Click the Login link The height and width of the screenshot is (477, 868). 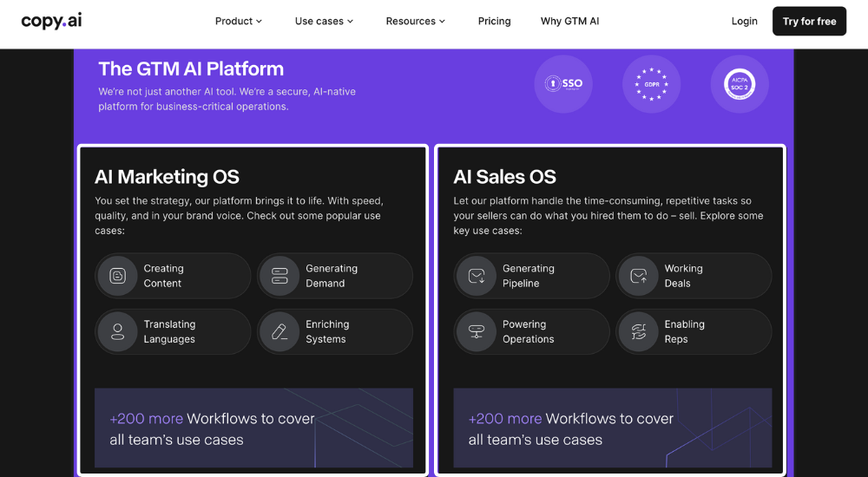744,21
